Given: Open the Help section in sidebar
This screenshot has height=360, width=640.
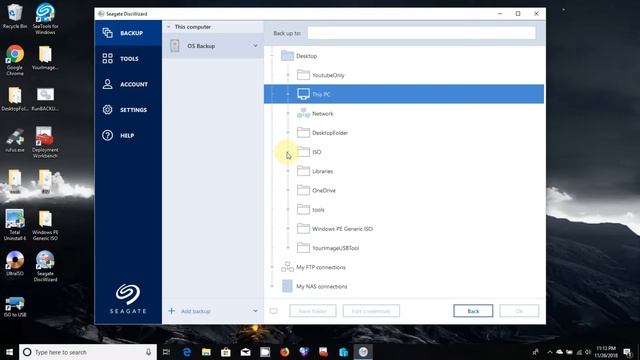Looking at the screenshot, I should (128, 136).
